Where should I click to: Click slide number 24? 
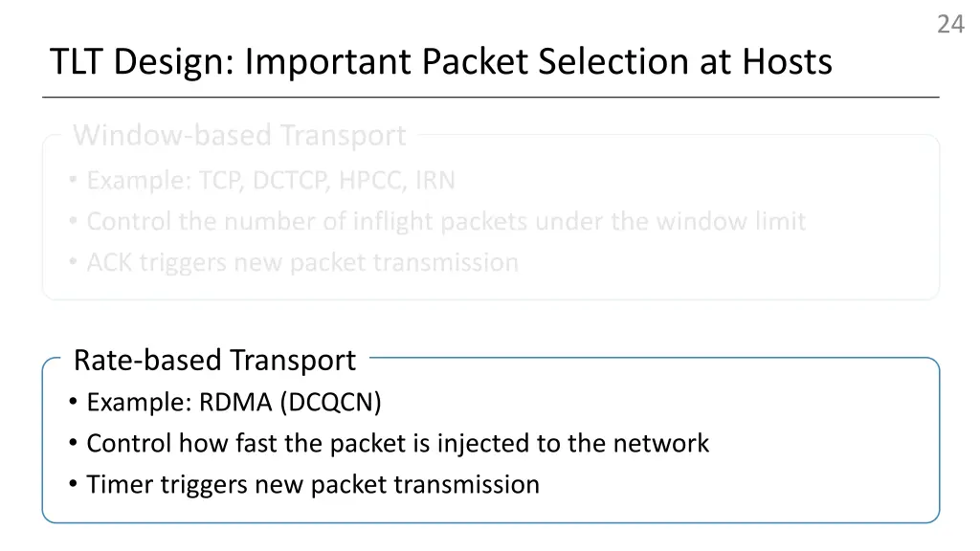950,24
